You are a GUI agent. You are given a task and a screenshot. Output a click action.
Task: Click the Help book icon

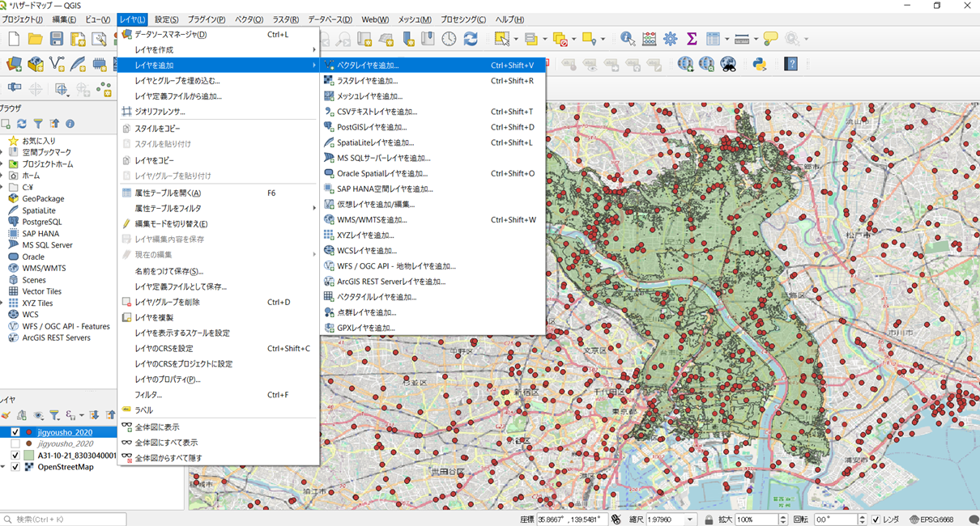click(791, 64)
